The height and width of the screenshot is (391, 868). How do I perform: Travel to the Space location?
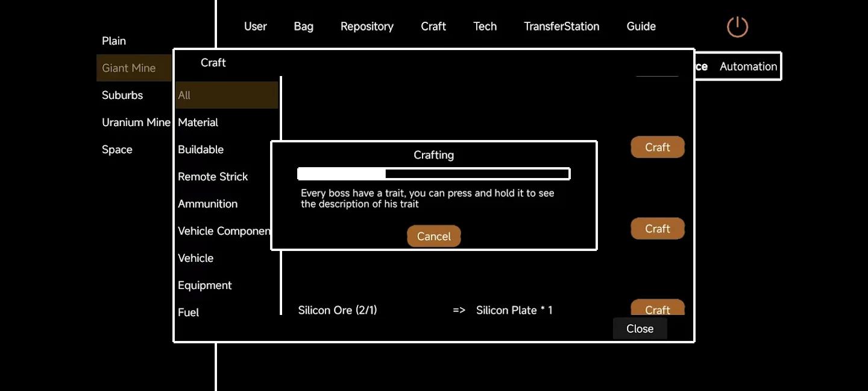click(117, 150)
